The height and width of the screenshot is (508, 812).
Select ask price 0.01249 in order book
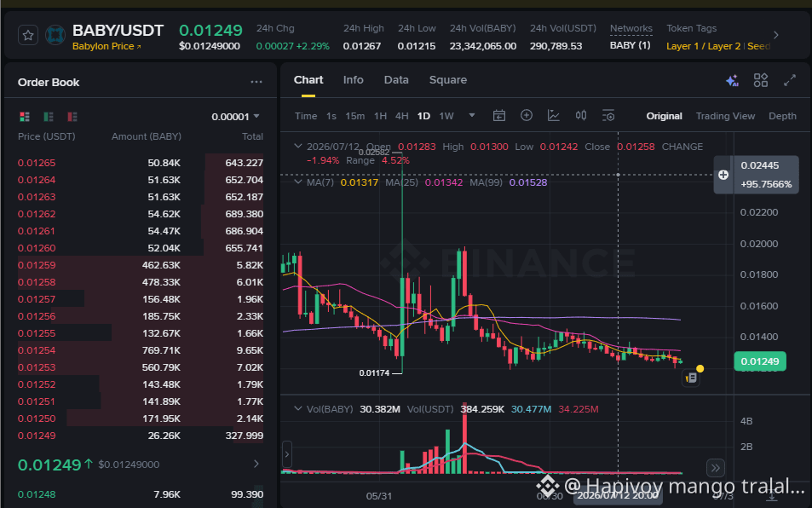pyautogui.click(x=37, y=436)
